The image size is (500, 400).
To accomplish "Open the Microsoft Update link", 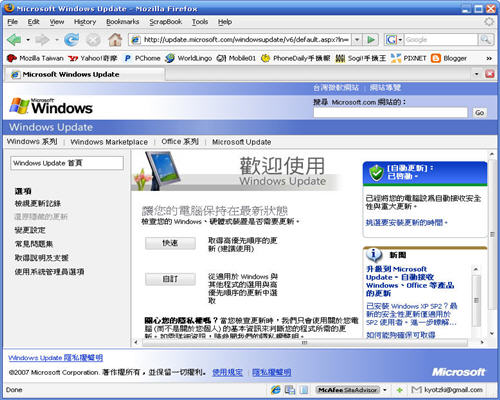I will (241, 142).
